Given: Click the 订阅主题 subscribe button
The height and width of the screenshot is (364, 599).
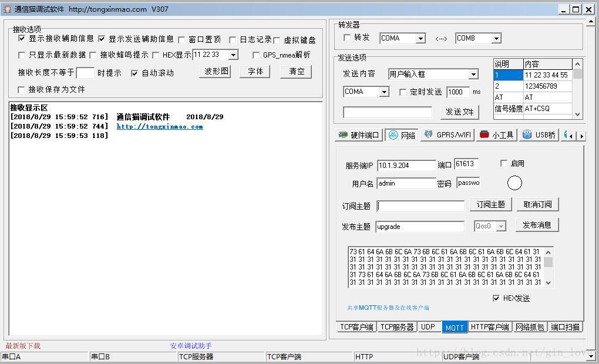Looking at the screenshot, I should coord(490,204).
